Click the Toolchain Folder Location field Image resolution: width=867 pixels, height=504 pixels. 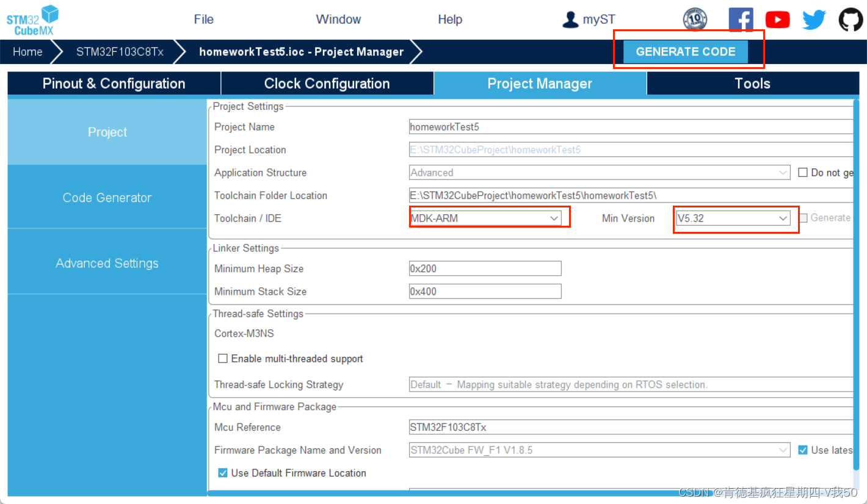pos(631,195)
